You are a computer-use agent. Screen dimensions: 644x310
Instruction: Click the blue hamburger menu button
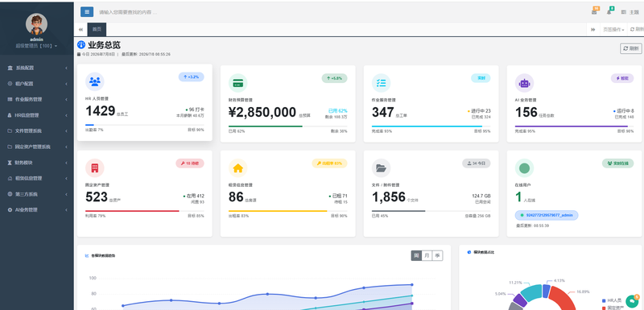point(87,12)
